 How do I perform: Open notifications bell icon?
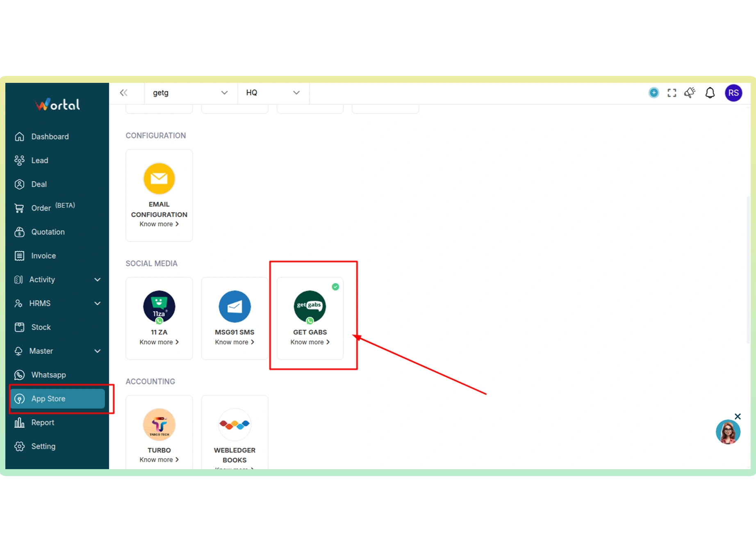tap(710, 93)
